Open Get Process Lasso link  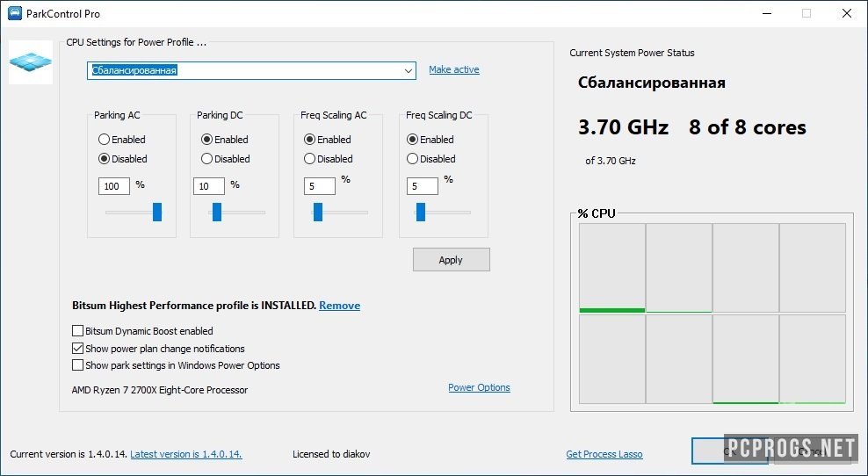tap(604, 454)
